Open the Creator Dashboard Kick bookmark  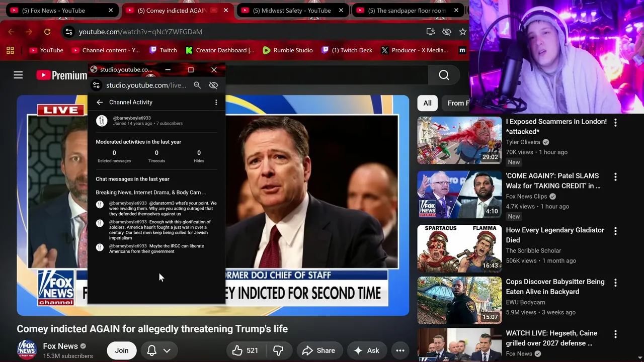point(220,50)
